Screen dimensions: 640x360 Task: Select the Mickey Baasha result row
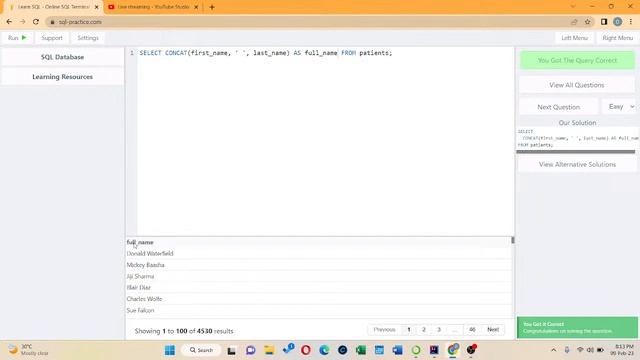pos(318,265)
